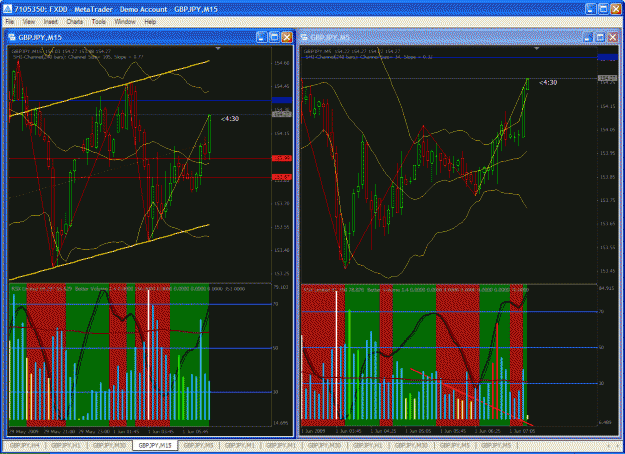This screenshot has height=454, width=625.
Task: Maximize the GBPJPY,M15 chart window
Action: (274, 37)
